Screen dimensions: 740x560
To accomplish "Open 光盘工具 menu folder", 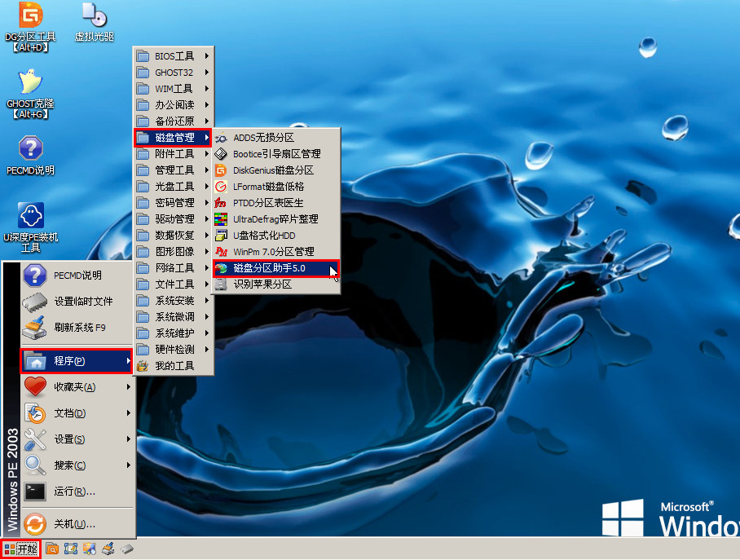I will (x=173, y=187).
